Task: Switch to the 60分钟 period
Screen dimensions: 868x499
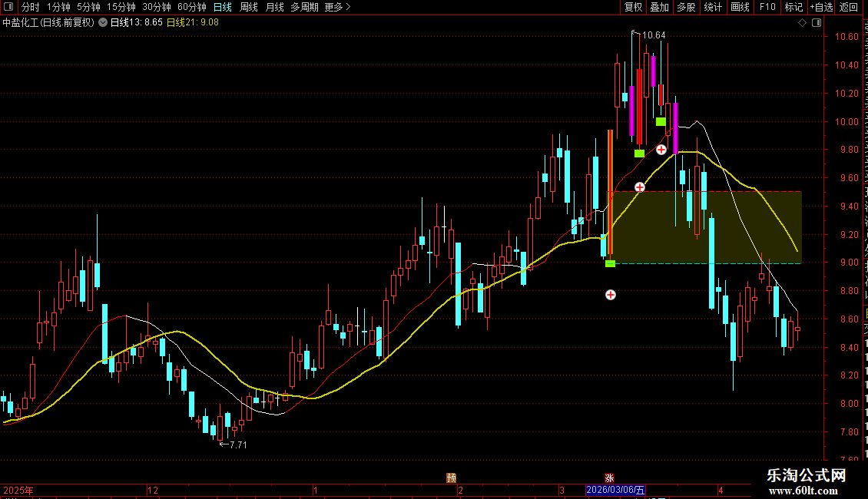Action: point(192,7)
